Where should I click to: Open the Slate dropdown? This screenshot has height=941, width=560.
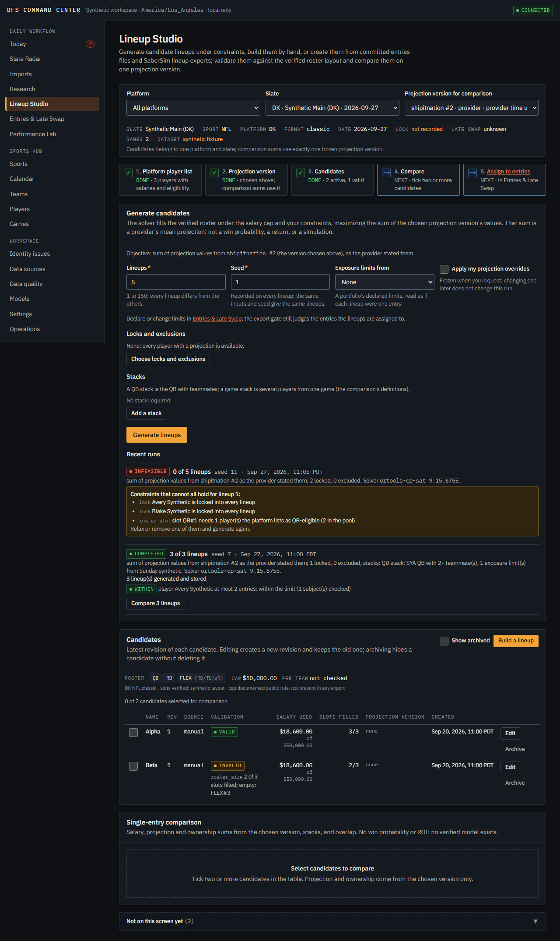(x=332, y=108)
